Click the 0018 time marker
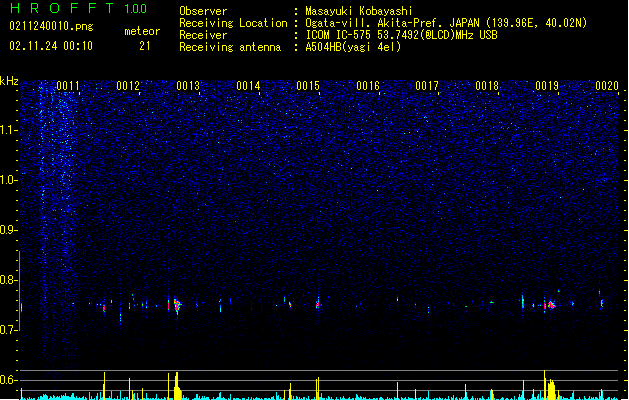 point(487,86)
